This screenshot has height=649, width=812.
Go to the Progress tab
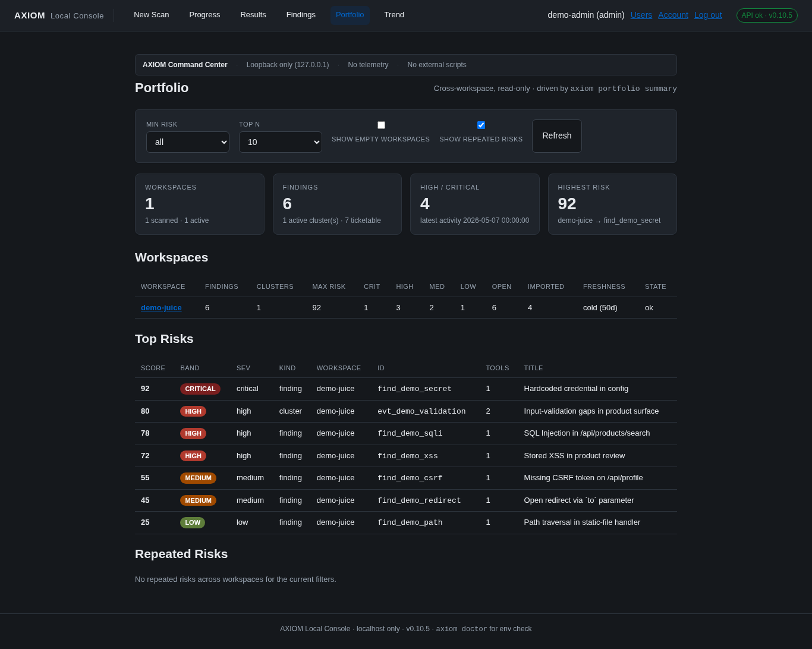pos(204,15)
